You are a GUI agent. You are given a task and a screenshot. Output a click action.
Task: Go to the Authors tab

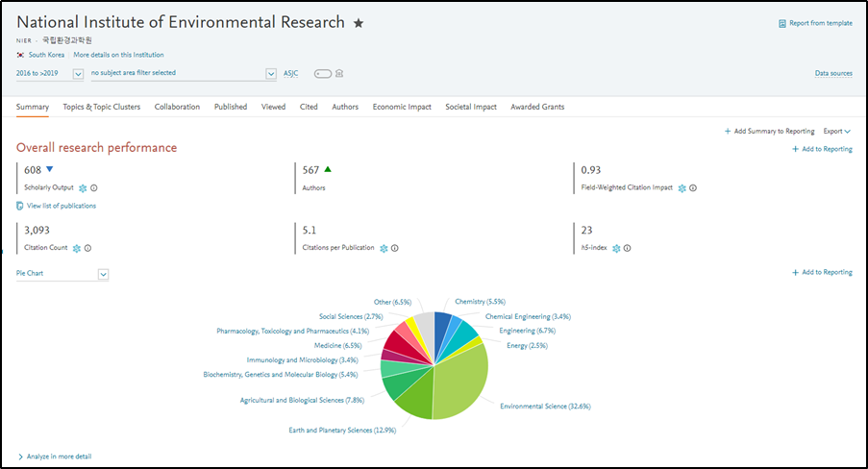[345, 107]
